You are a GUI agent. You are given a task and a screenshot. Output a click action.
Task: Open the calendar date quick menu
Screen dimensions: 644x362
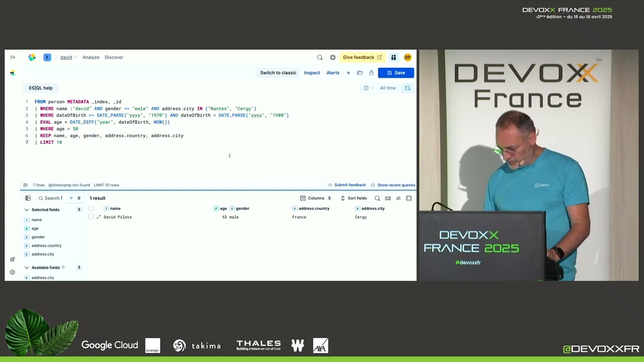coord(368,88)
